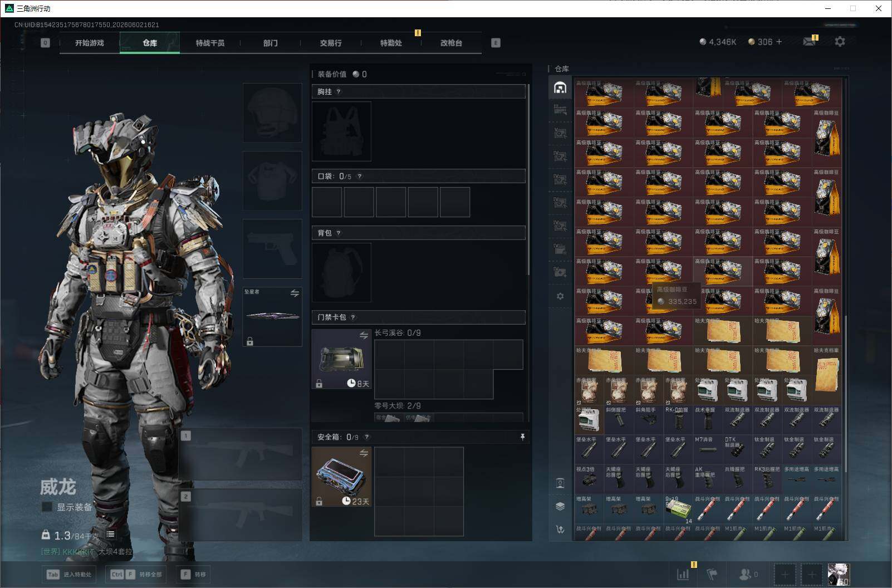Open the mail envelope icon
This screenshot has width=892, height=588.
[810, 42]
